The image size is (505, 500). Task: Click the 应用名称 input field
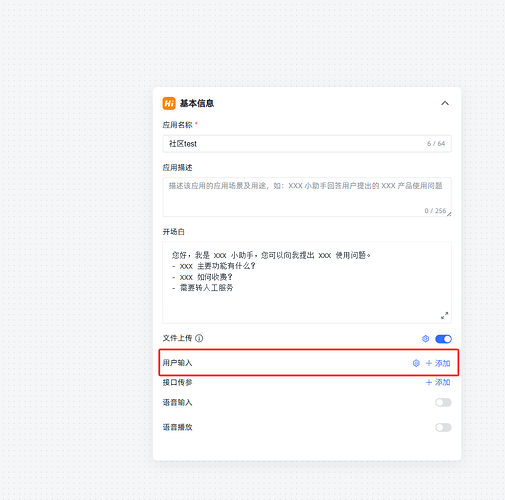[307, 144]
